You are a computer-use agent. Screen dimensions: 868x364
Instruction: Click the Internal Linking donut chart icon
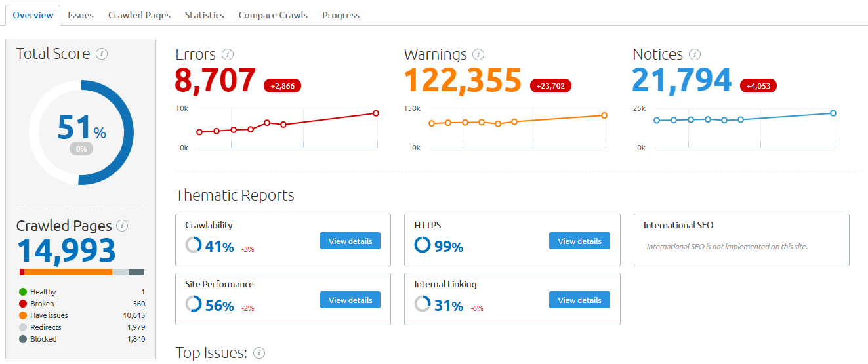423,304
